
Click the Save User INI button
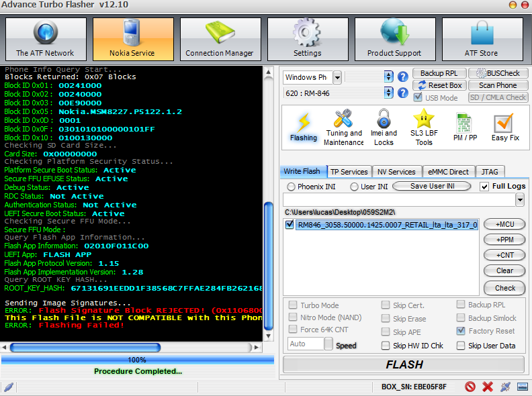pos(432,186)
